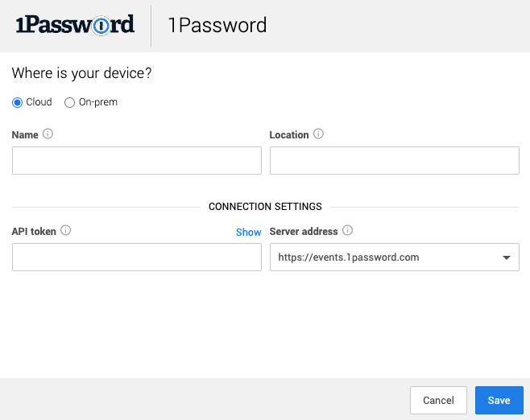The image size is (530, 420).
Task: Cancel the device setup dialog
Action: [x=438, y=400]
